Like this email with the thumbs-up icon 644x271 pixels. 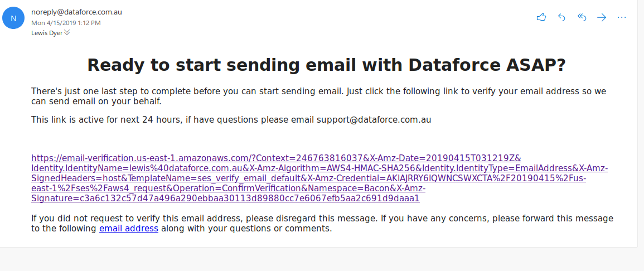(x=541, y=17)
